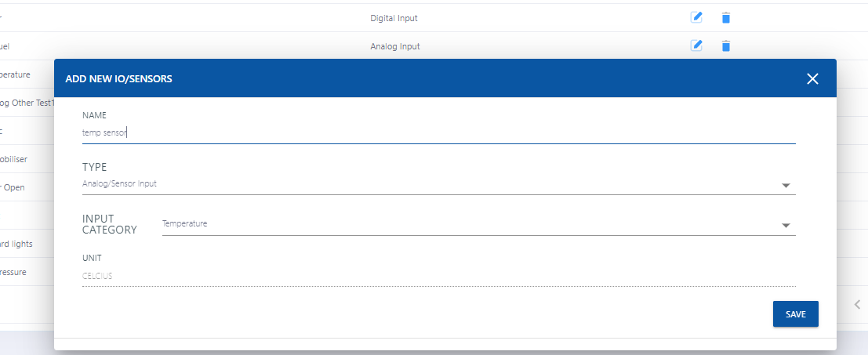Select the pressure row

13,272
